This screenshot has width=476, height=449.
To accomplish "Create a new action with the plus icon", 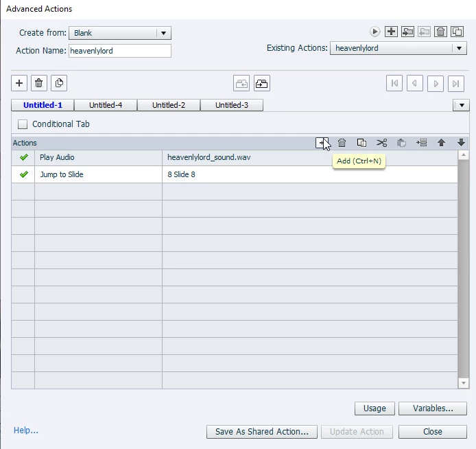I will [392, 32].
